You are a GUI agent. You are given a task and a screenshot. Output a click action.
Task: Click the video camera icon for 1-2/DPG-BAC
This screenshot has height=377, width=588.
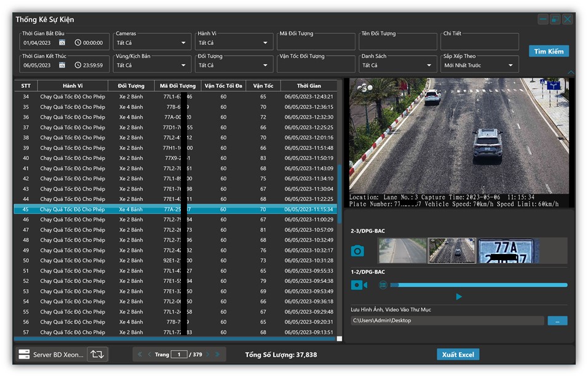click(x=359, y=285)
